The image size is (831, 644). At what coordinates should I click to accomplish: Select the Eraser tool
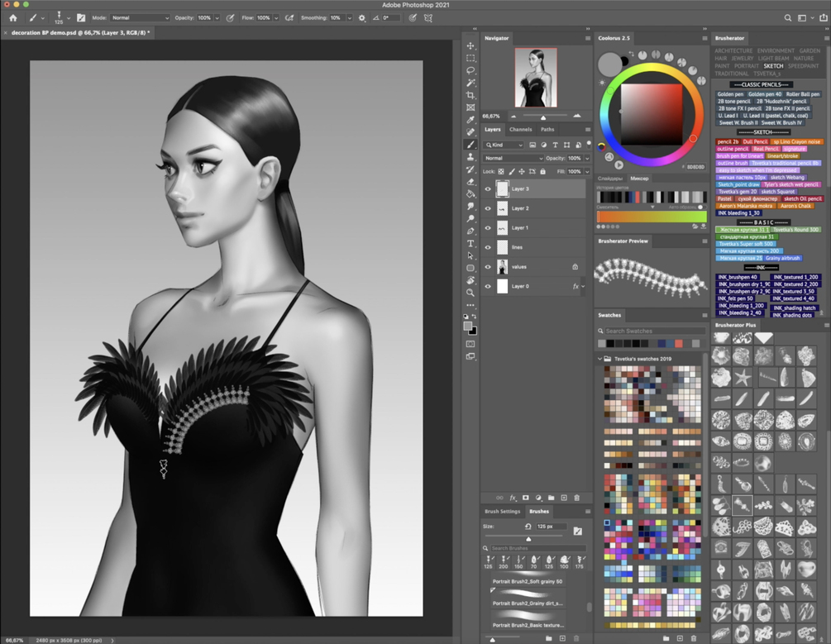(470, 181)
